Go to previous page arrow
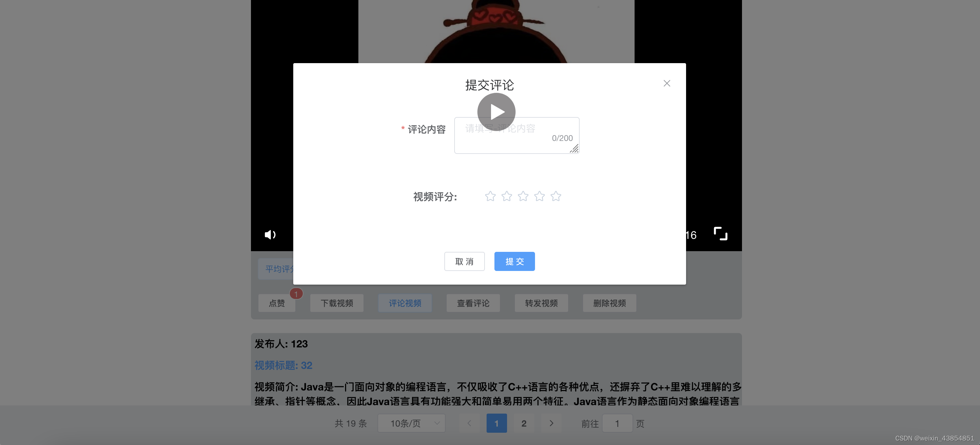 click(469, 423)
